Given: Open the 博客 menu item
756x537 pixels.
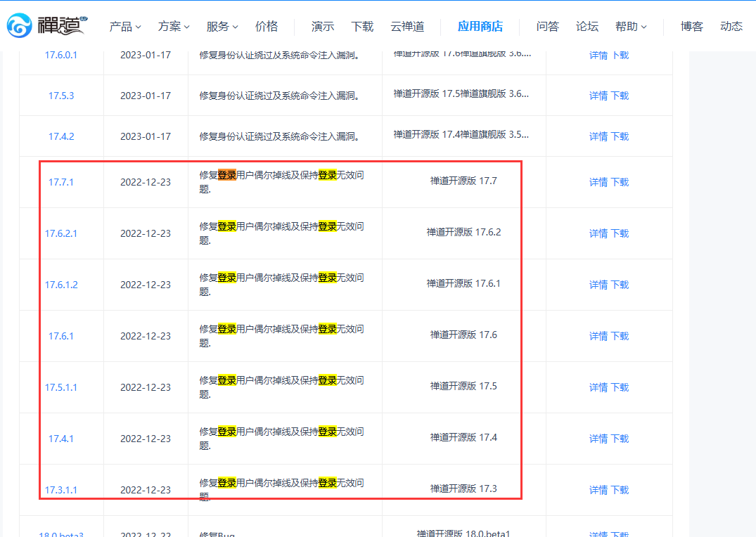Looking at the screenshot, I should click(x=692, y=27).
